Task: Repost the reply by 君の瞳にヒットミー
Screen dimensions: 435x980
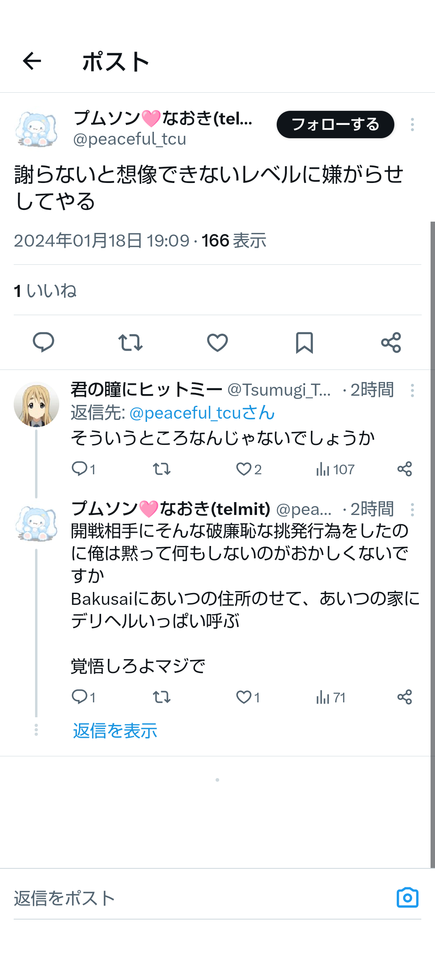Action: point(162,469)
